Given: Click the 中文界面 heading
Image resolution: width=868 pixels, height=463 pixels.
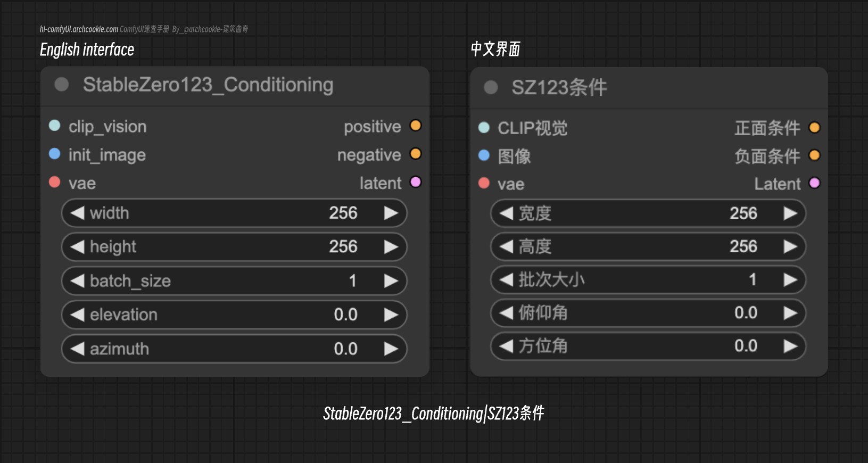Looking at the screenshot, I should pyautogui.click(x=495, y=49).
